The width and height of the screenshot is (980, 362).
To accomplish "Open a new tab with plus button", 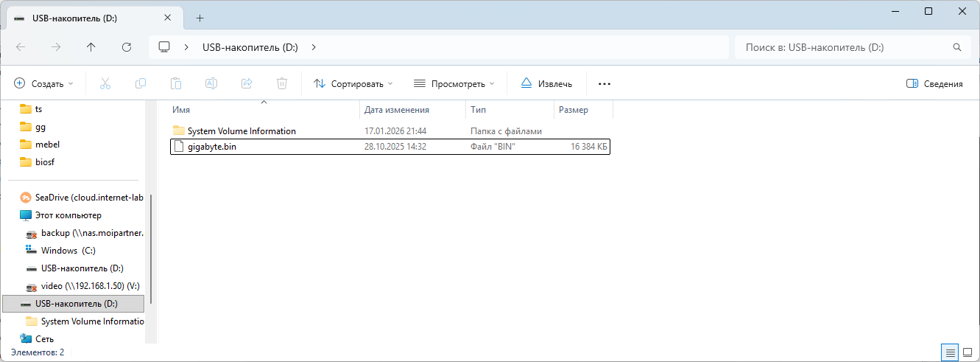I will [x=200, y=18].
